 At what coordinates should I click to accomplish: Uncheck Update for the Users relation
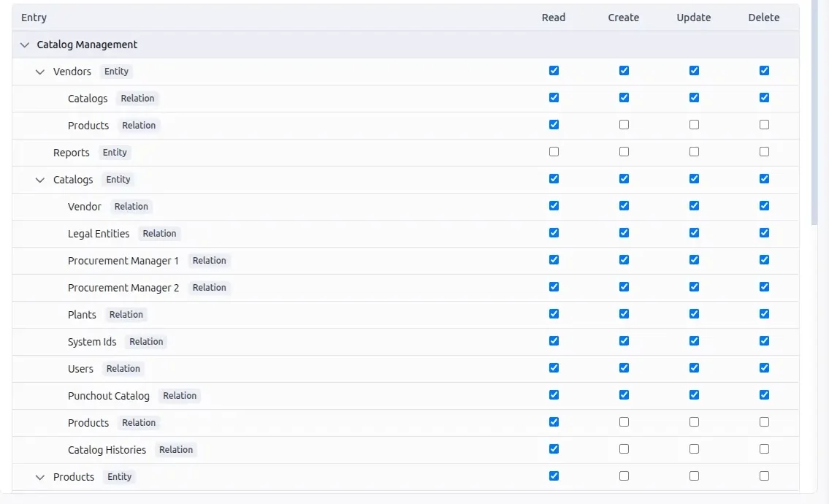pyautogui.click(x=694, y=367)
